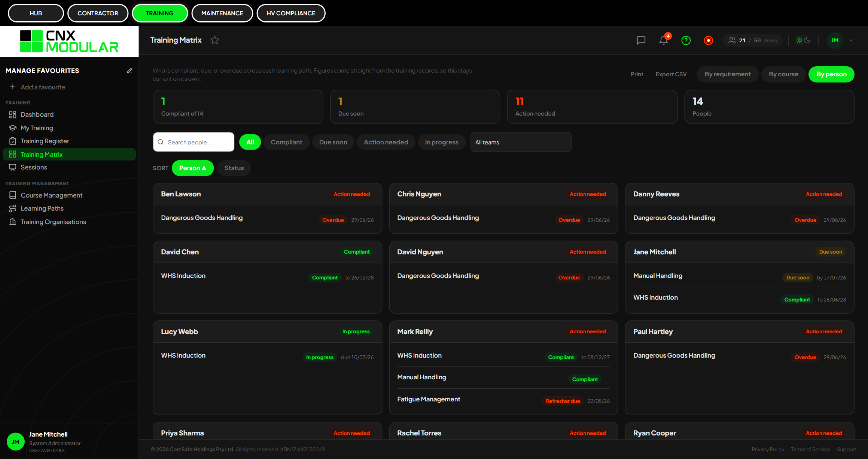
Task: Click the Search people field
Action: click(x=194, y=142)
